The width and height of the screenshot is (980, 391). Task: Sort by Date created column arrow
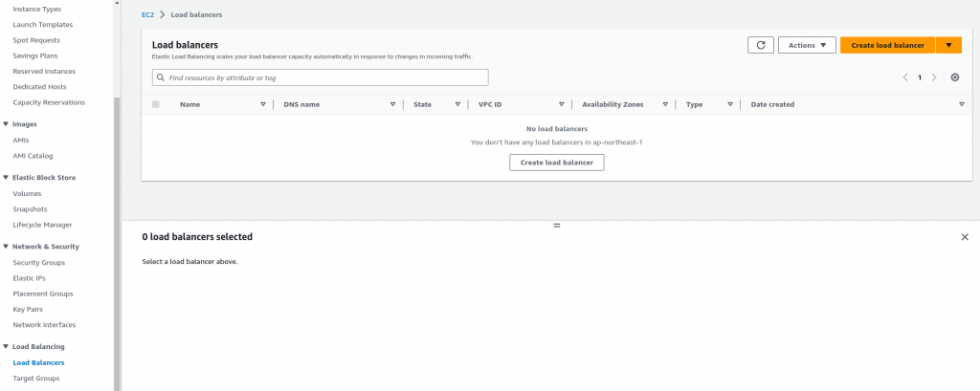pyautogui.click(x=961, y=104)
